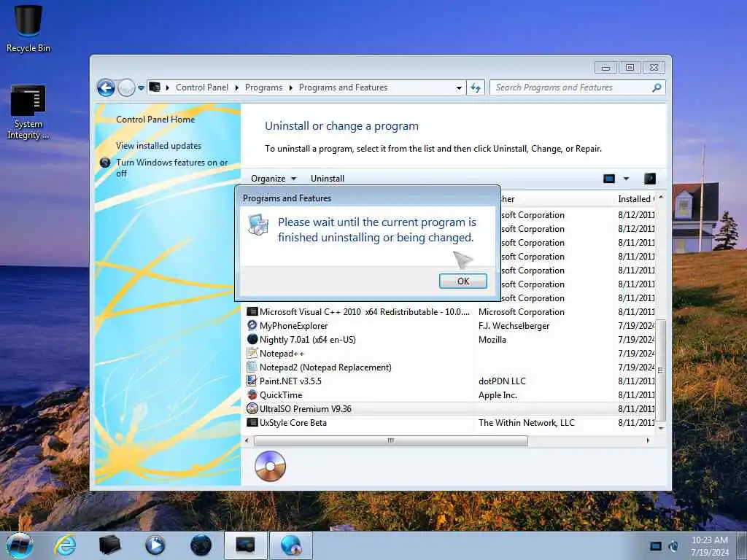Click the change view icon
Viewport: 747px width, 560px height.
pos(609,179)
